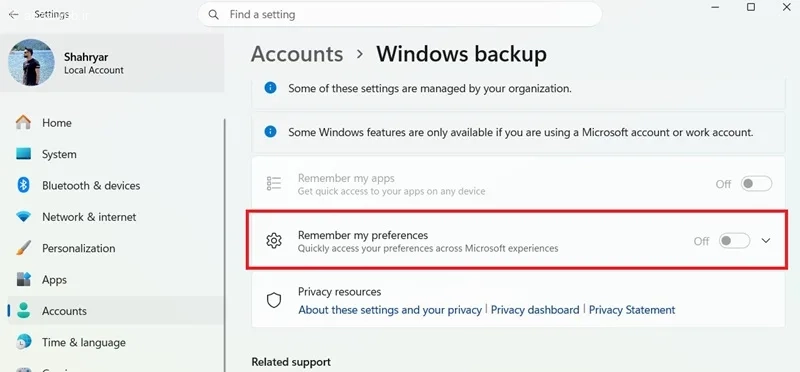Click the back arrow icon in Settings
Viewport: 800px width, 372px height.
[x=14, y=15]
